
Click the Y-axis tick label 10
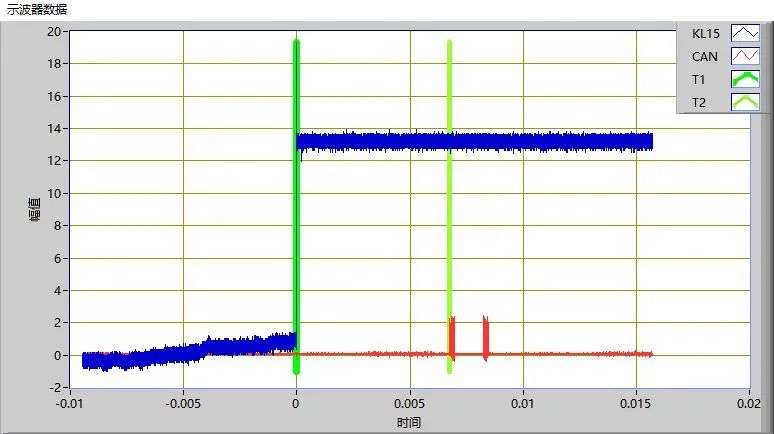(x=54, y=194)
